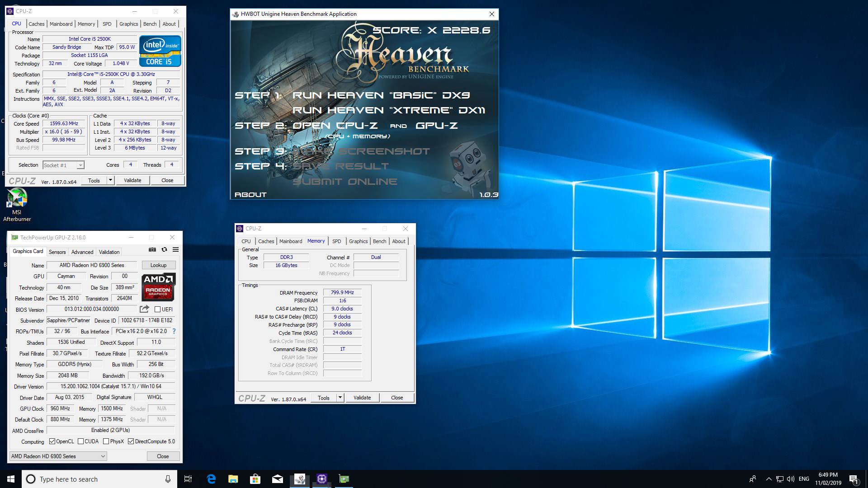Open About tab in top CPU-Z
Screen dimensions: 868x488
(169, 24)
